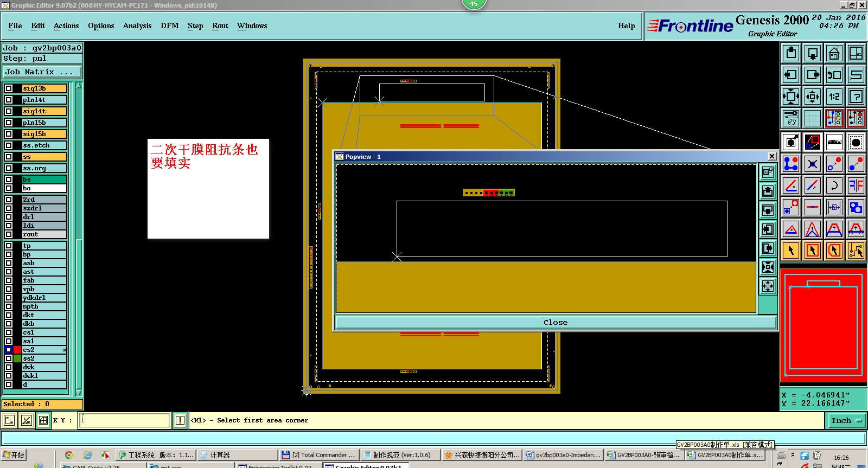Image resolution: width=868 pixels, height=468 pixels.
Task: Open the Edit menu
Action: click(x=38, y=25)
